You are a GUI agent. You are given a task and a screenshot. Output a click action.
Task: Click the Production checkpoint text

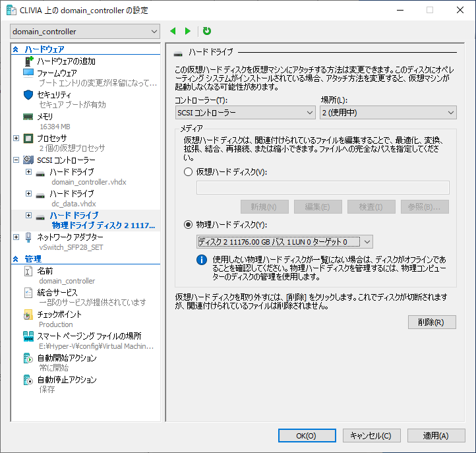[x=56, y=324]
